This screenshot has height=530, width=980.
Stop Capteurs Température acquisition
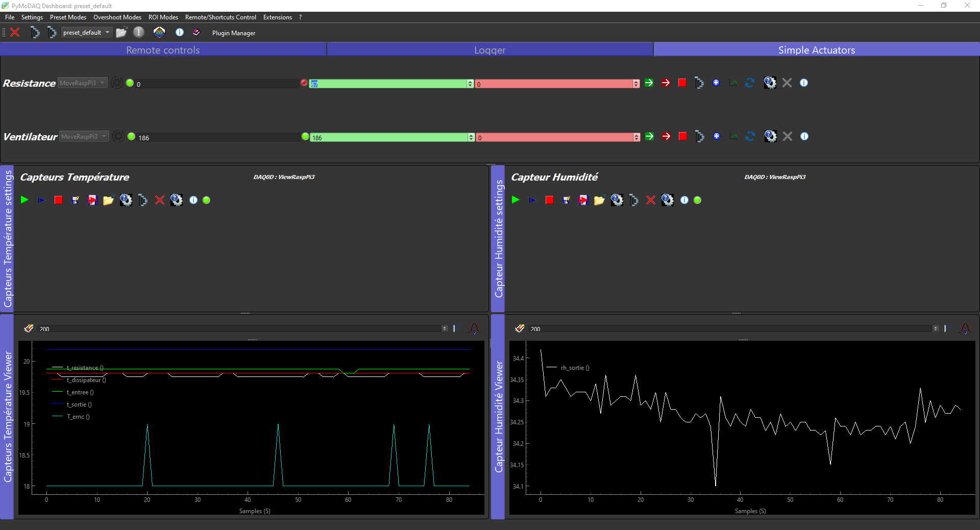59,200
